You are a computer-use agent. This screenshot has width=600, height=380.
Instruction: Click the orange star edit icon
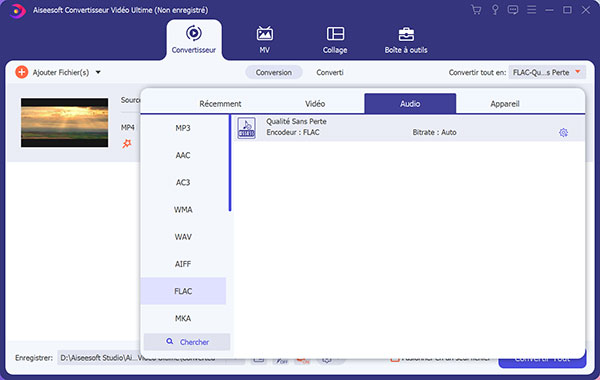127,144
